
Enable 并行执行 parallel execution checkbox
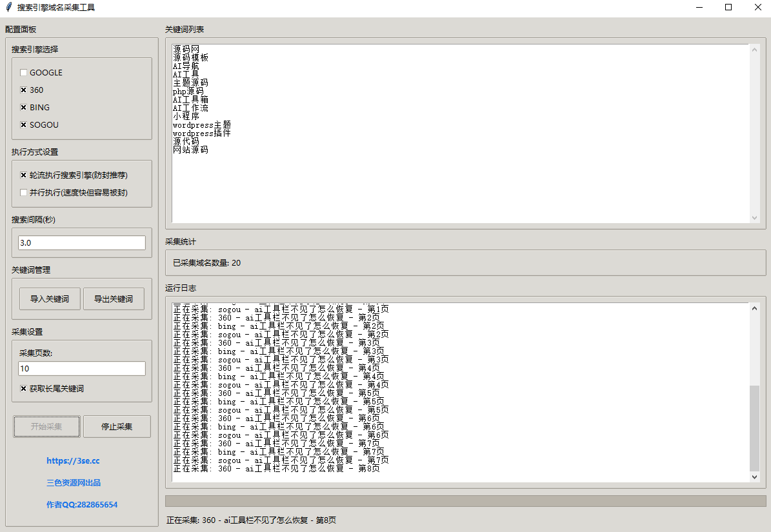tap(24, 193)
